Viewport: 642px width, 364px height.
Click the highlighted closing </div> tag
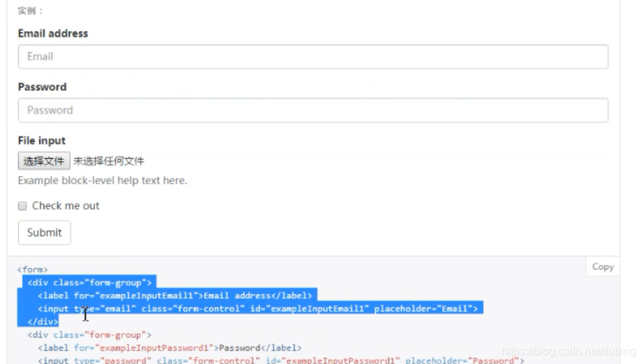point(43,322)
